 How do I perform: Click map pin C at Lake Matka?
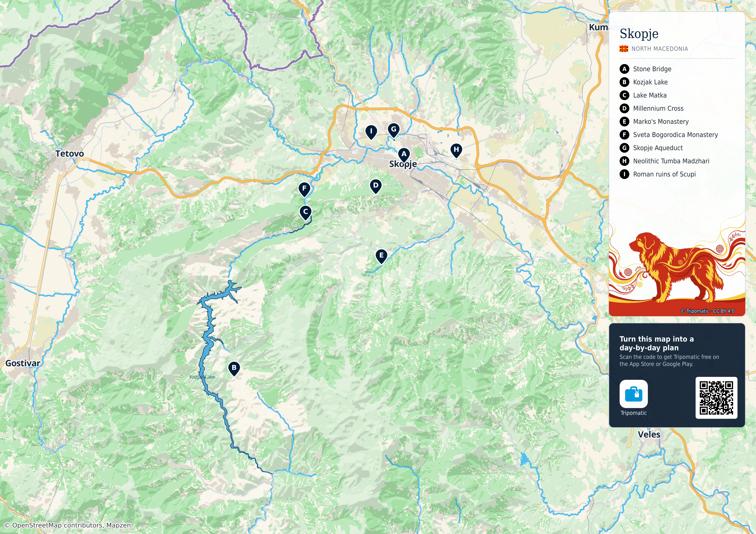coord(306,213)
